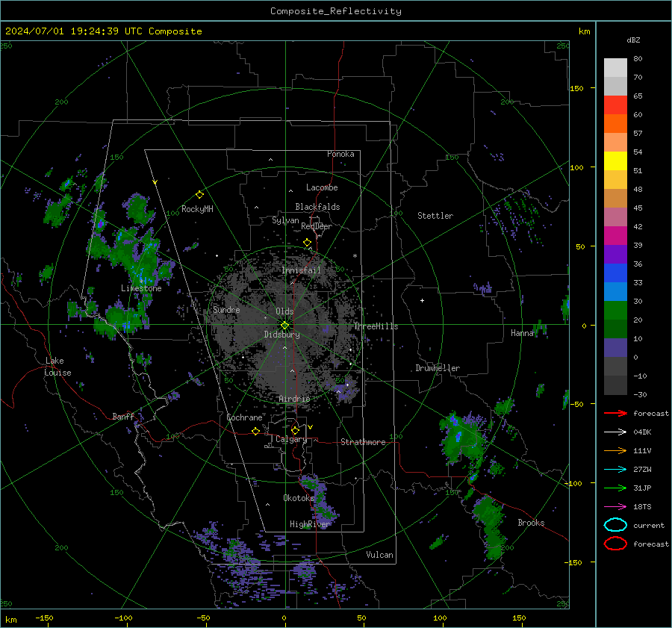The height and width of the screenshot is (628, 672).
Task: Select the dark orange 60 dBZ swatch
Action: coord(615,124)
